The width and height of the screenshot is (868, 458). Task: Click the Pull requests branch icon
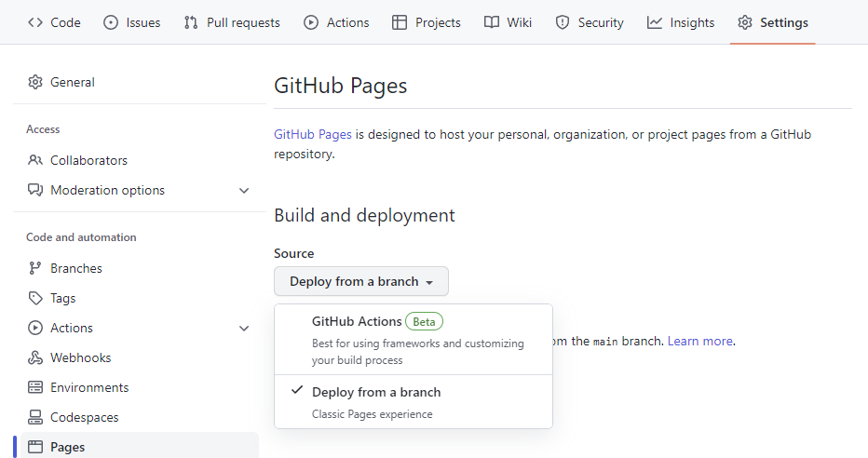191,22
